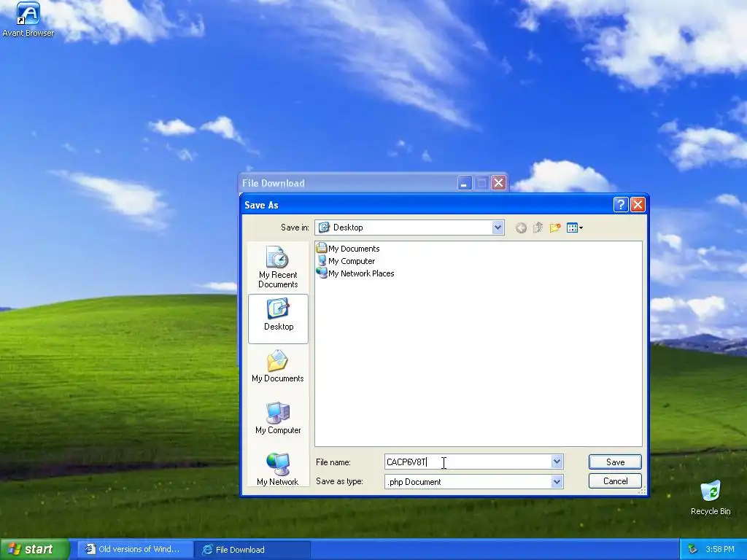Click the Cancel button
The height and width of the screenshot is (560, 747).
(615, 481)
